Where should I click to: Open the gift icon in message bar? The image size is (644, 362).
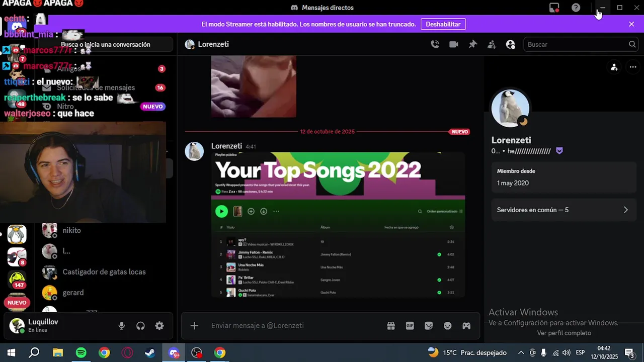(391, 326)
